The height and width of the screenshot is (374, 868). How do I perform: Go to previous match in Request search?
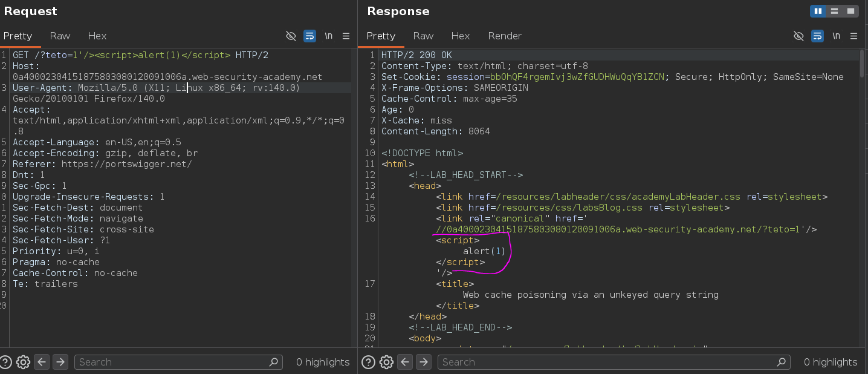(x=42, y=362)
